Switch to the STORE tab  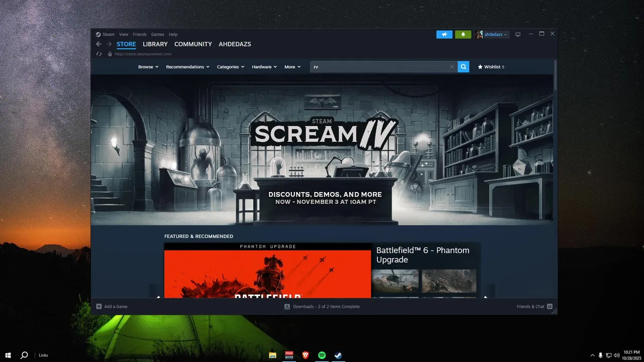point(126,44)
